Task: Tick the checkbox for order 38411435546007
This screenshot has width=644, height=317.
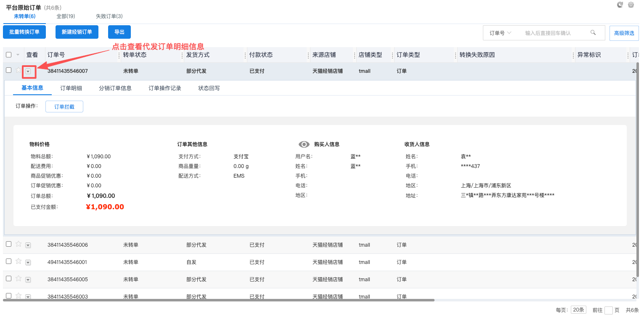Action: click(9, 70)
